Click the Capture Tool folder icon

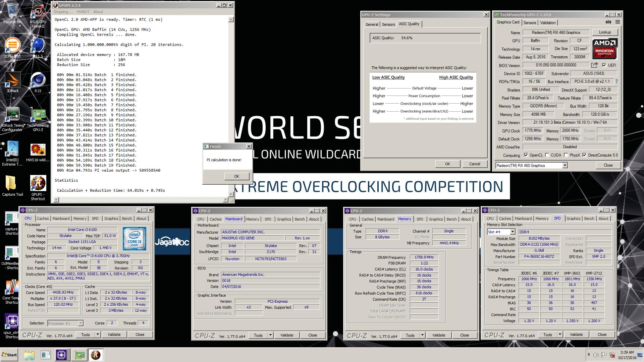point(12,186)
